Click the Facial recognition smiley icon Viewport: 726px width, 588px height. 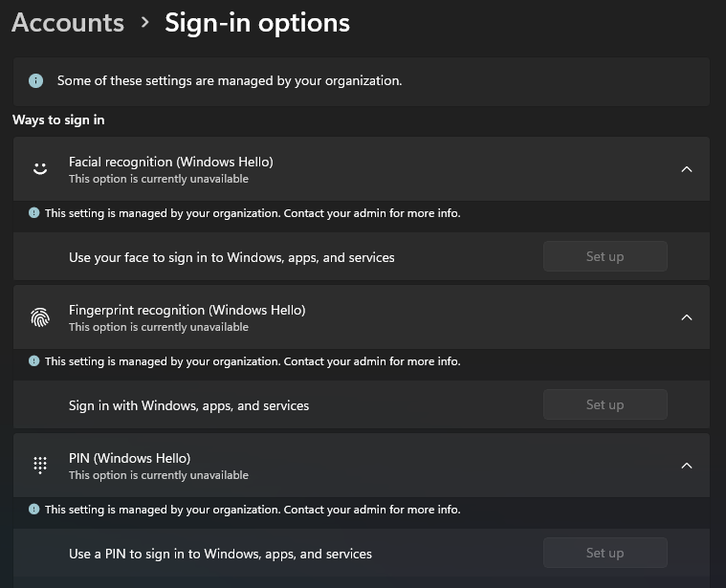pyautogui.click(x=40, y=168)
